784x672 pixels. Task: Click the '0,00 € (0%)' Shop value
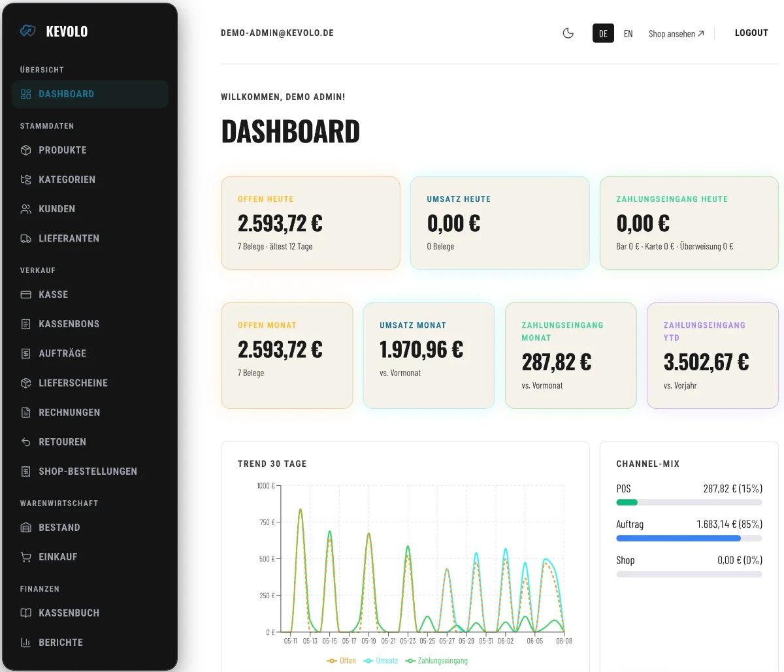(x=740, y=560)
